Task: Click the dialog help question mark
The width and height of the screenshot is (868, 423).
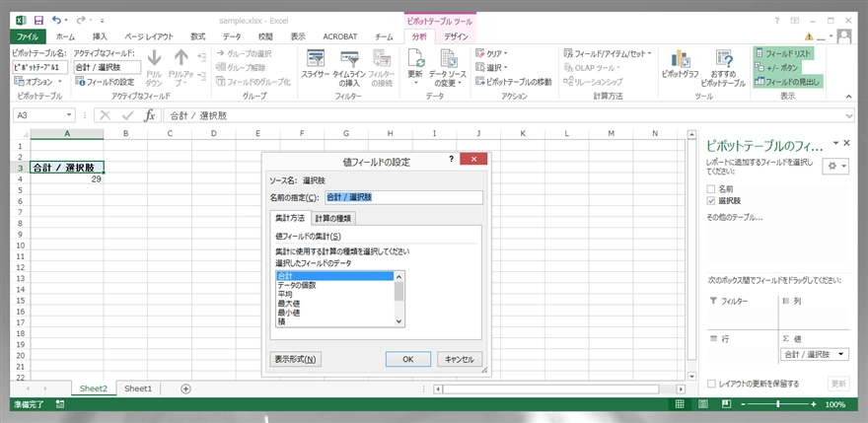Action: [x=451, y=159]
